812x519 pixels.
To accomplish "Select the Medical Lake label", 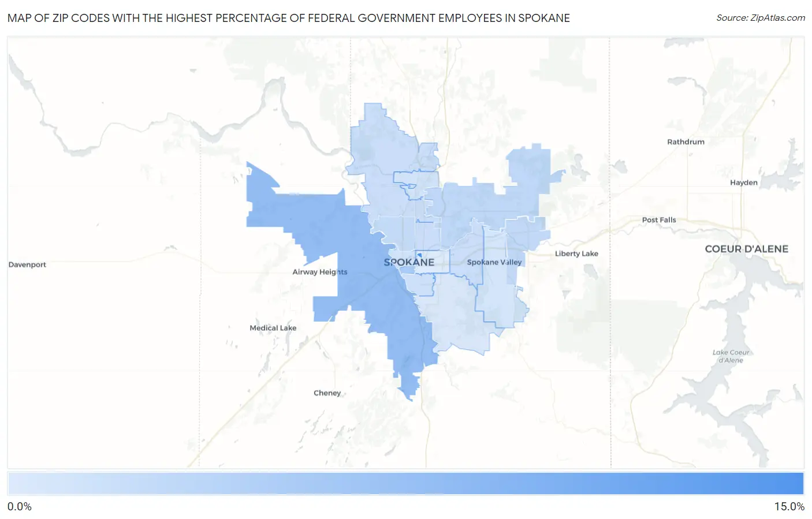I will [273, 328].
